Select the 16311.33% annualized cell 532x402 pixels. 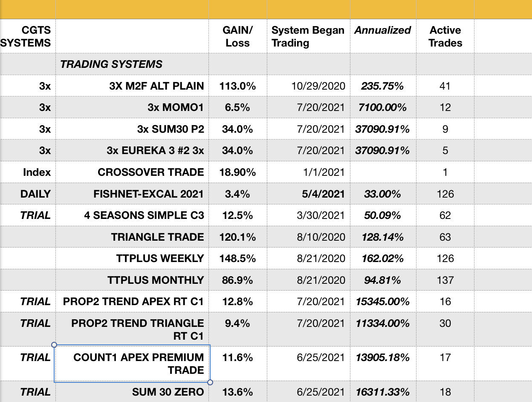point(382,392)
